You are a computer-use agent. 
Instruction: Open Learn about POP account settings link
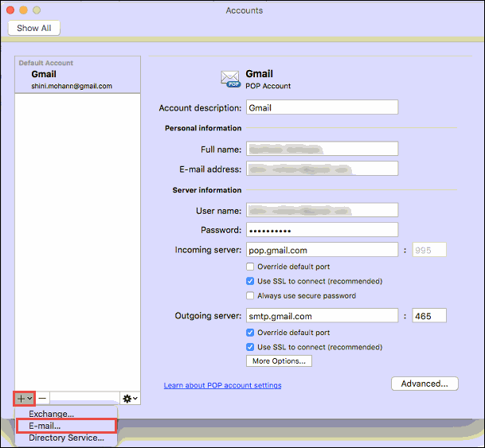[222, 385]
